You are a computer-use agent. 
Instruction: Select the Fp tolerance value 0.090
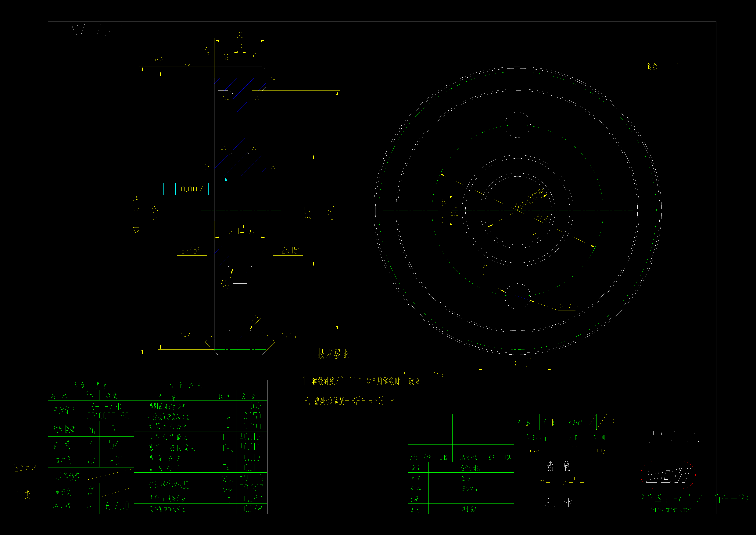click(252, 427)
